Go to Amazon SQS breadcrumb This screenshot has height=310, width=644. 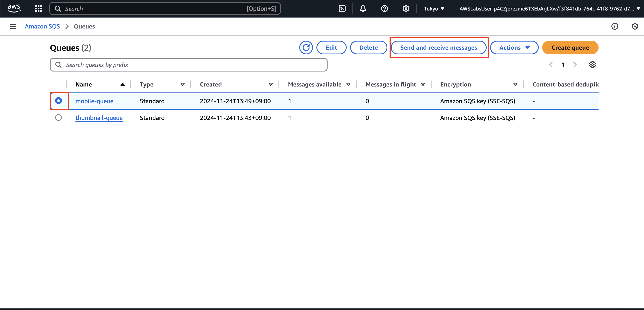[x=42, y=26]
